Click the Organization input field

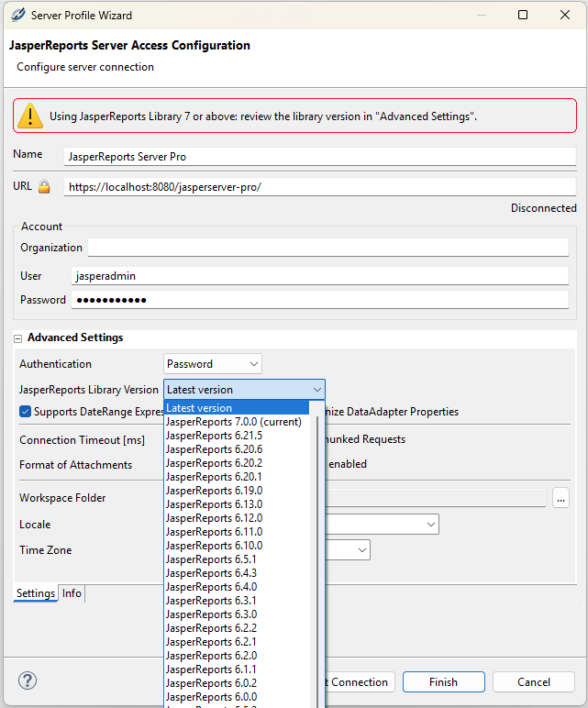click(327, 248)
